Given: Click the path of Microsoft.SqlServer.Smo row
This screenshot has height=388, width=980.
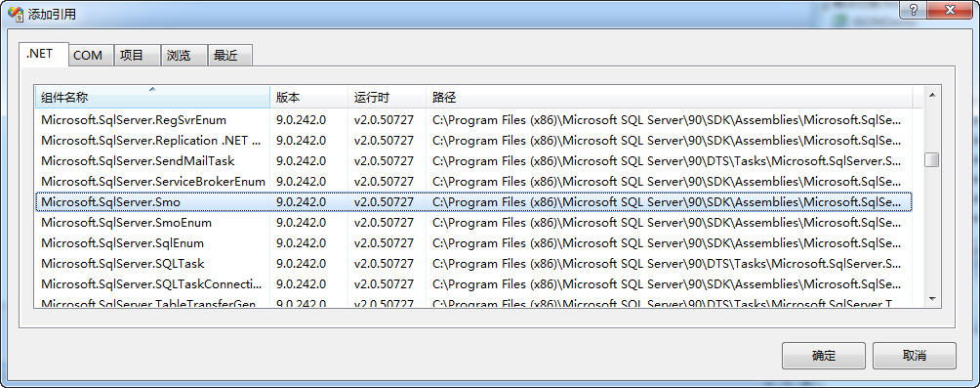Looking at the screenshot, I should click(667, 202).
